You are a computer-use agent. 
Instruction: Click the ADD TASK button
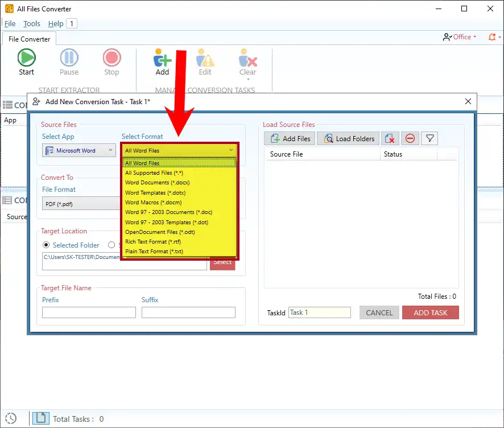pos(431,312)
